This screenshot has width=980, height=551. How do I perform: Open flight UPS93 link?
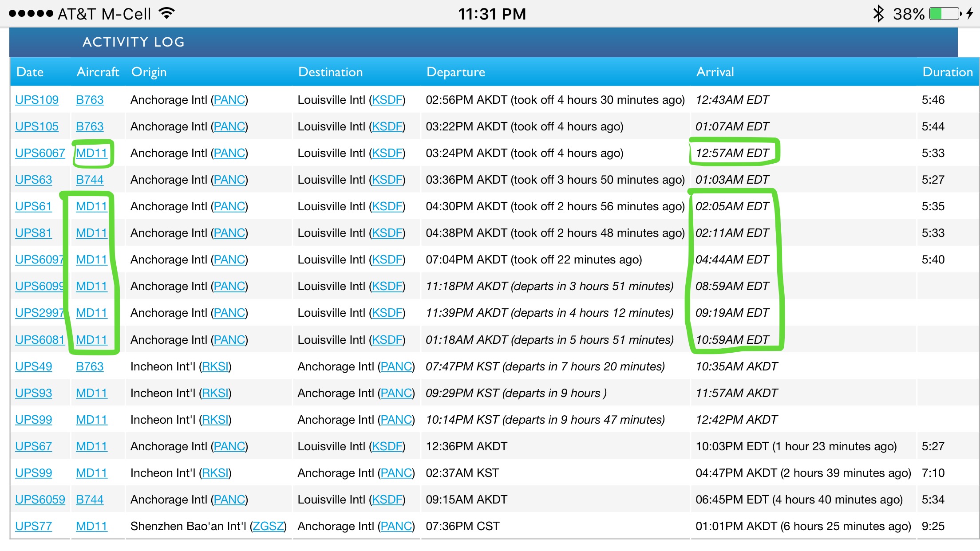click(x=34, y=393)
